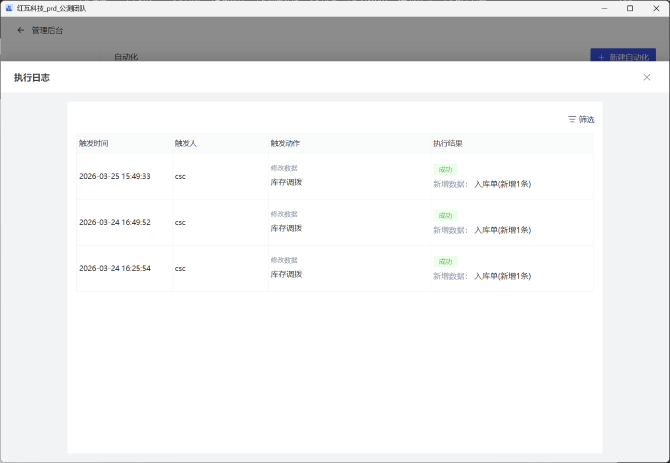Click 库存调拨 action in the second row

(286, 228)
